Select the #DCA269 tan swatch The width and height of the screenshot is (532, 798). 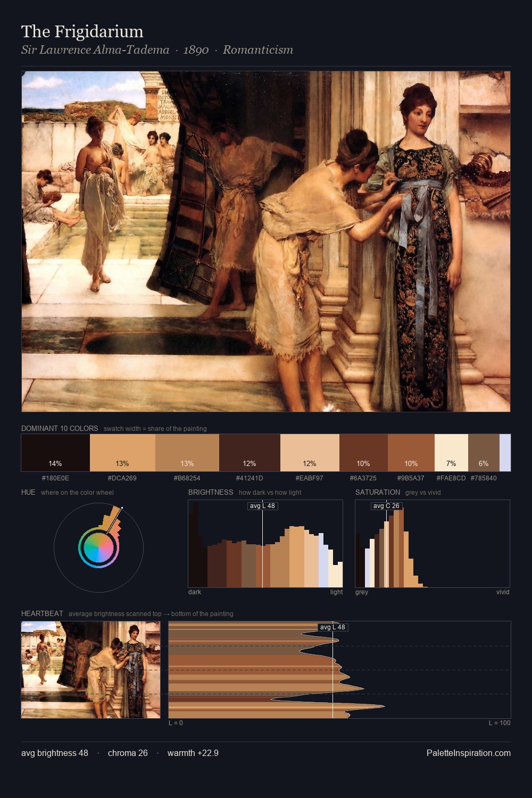point(122,453)
